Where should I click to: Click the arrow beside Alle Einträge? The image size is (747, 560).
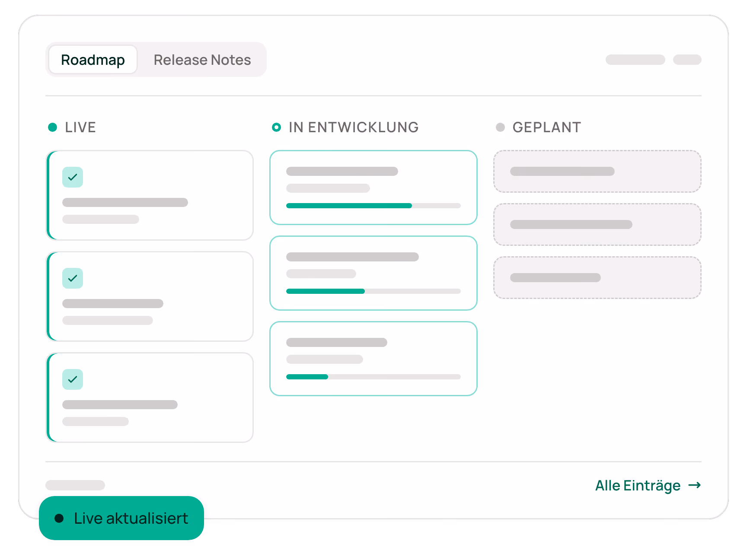[695, 485]
